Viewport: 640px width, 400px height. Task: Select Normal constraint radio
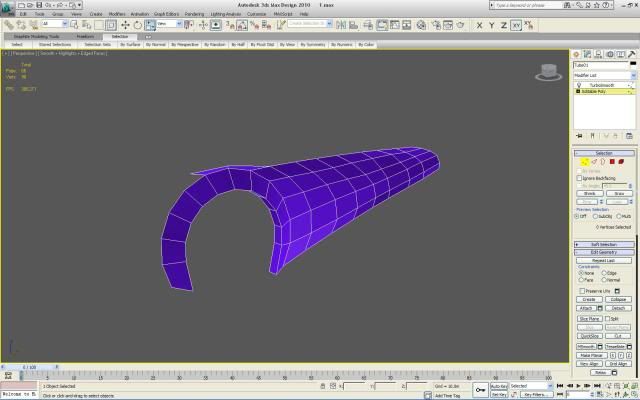coord(604,280)
